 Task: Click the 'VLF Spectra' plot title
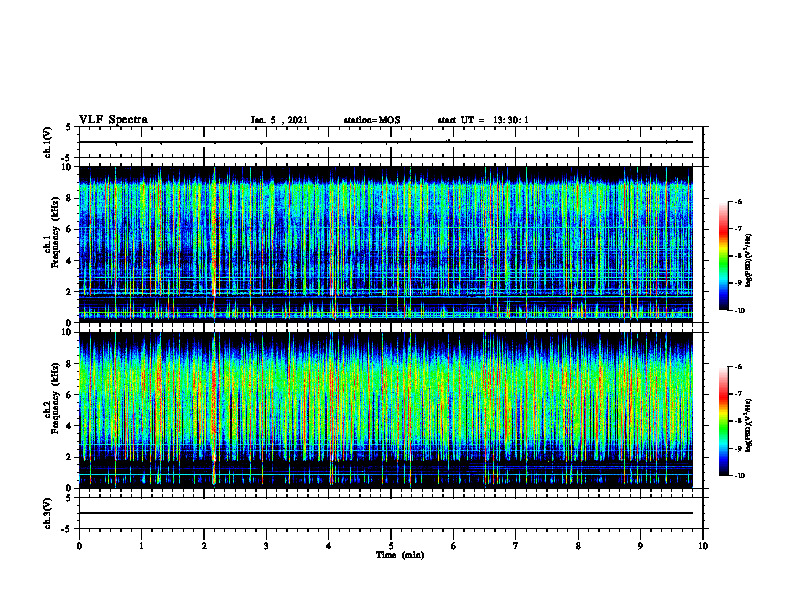coord(113,120)
